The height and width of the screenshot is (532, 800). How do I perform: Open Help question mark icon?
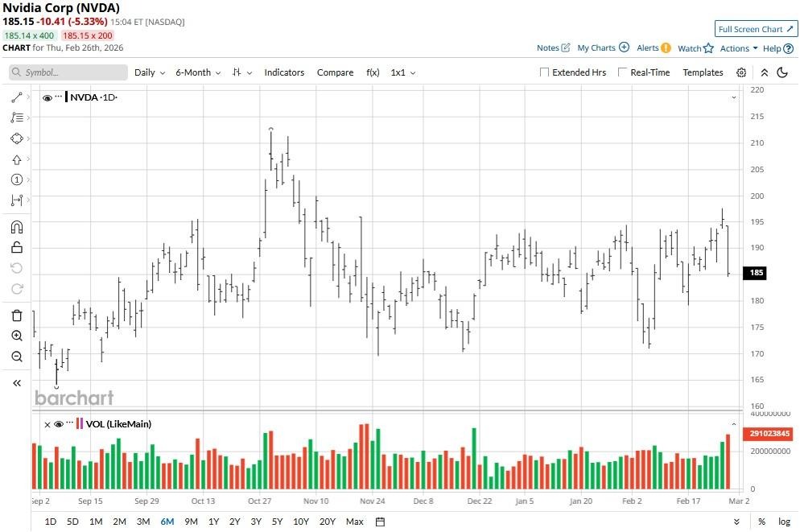pos(788,48)
